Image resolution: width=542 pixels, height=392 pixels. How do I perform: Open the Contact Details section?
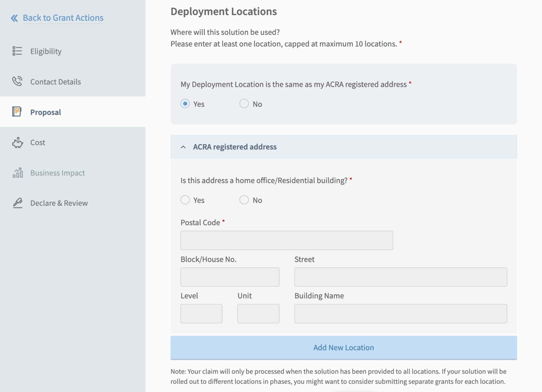73,81
